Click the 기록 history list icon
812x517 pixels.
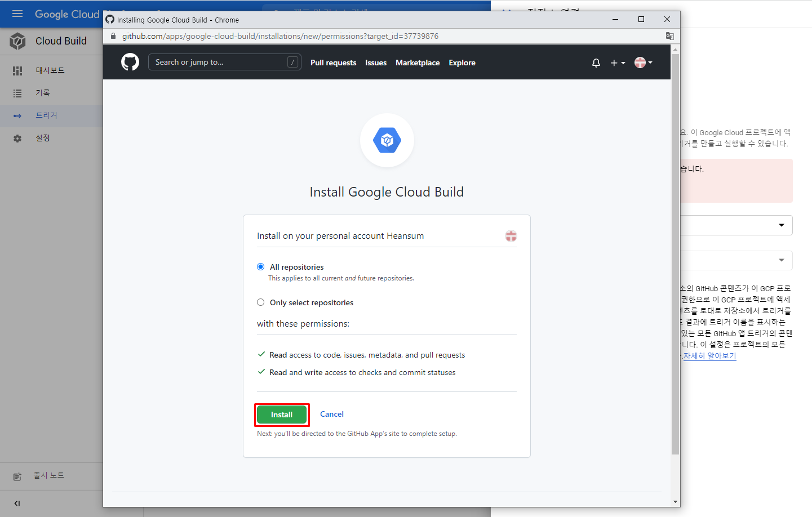coord(17,93)
